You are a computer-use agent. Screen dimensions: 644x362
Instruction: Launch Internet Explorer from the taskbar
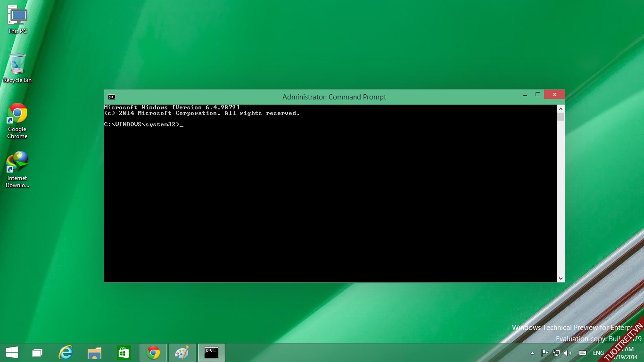pyautogui.click(x=66, y=353)
